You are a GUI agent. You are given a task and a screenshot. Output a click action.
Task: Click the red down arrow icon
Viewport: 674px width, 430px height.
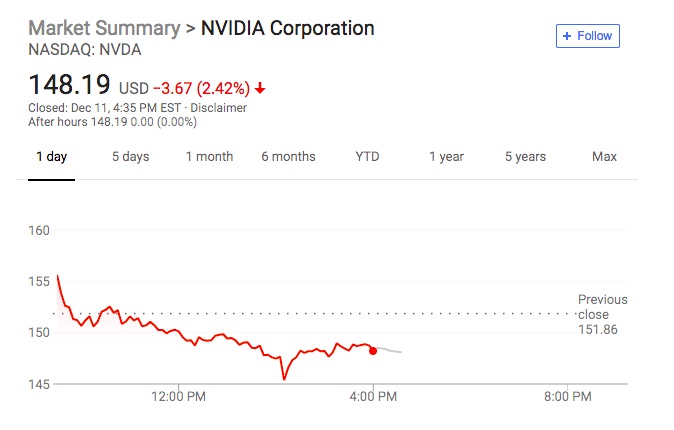[x=260, y=87]
